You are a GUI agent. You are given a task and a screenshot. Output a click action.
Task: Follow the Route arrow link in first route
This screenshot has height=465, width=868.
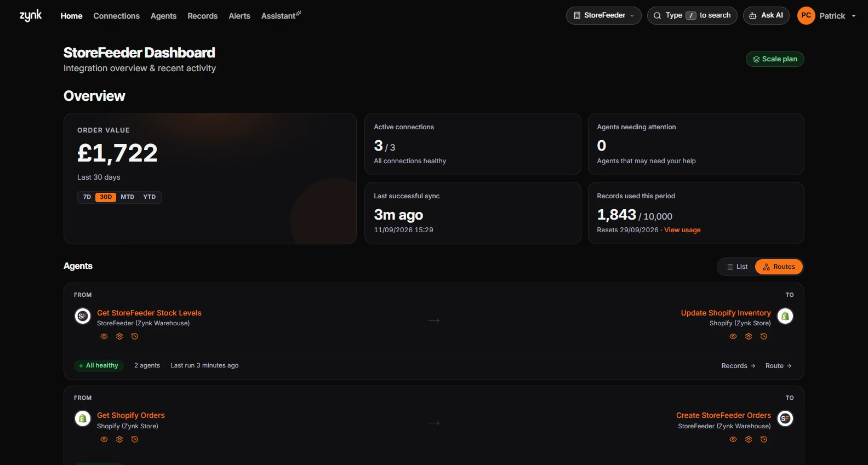point(779,366)
